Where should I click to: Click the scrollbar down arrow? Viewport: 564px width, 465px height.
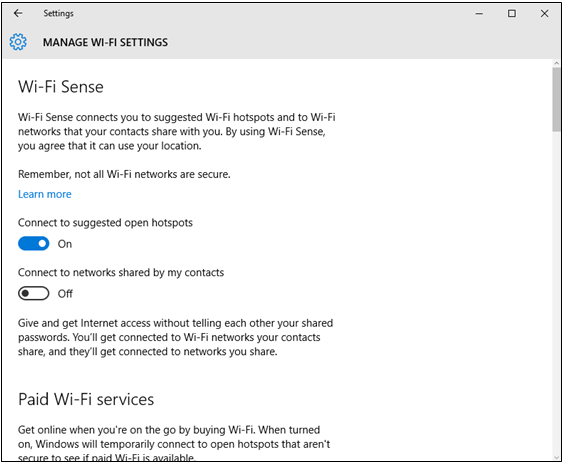pos(556,457)
